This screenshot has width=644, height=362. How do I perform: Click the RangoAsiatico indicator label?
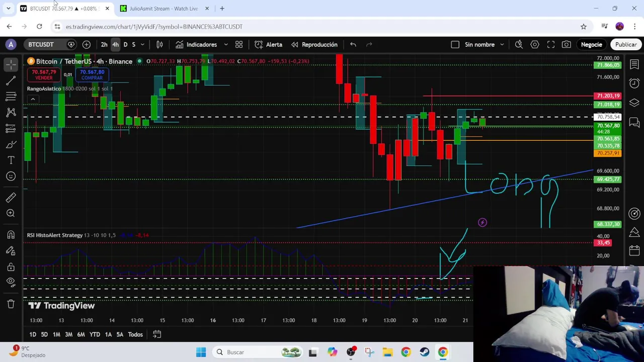point(44,88)
